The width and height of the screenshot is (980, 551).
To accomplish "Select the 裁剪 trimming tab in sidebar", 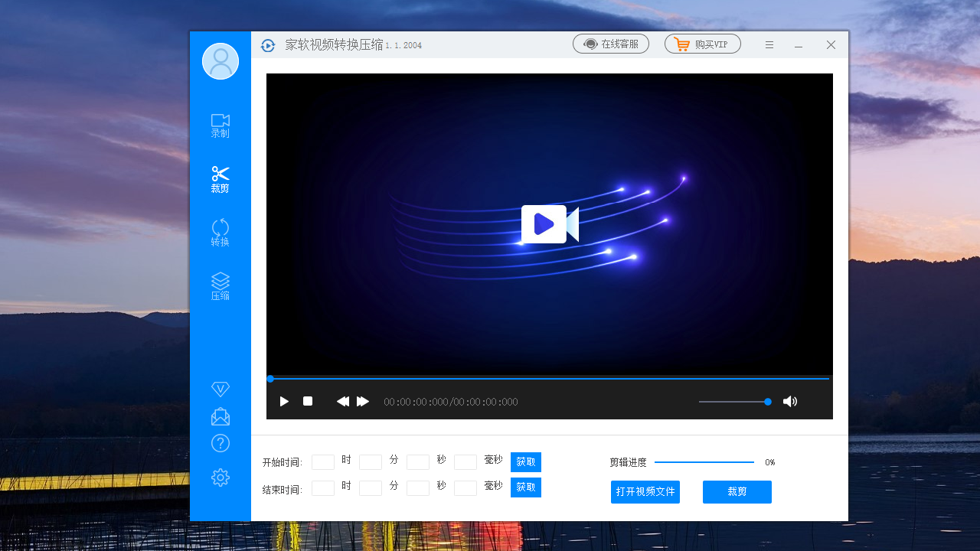I will 220,179.
